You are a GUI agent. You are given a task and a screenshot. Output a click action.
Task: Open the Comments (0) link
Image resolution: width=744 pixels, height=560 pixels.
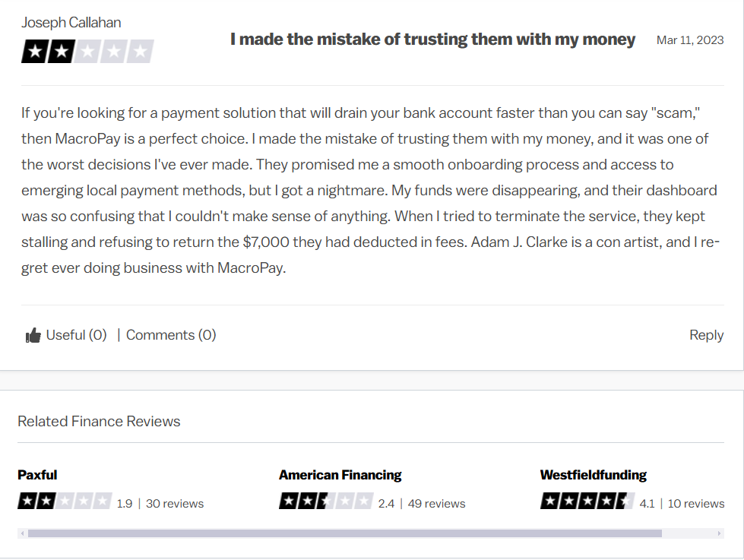(x=171, y=335)
